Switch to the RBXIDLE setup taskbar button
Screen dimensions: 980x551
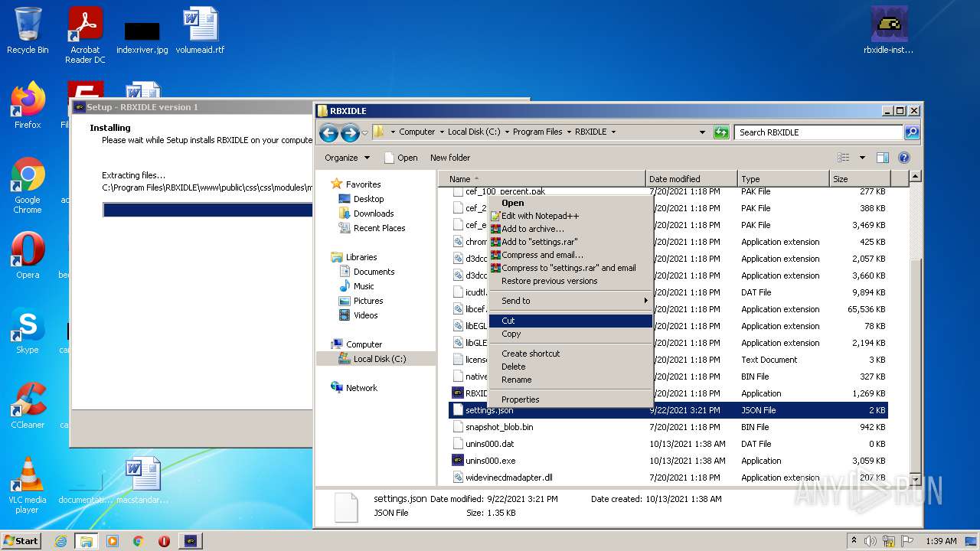pos(191,541)
